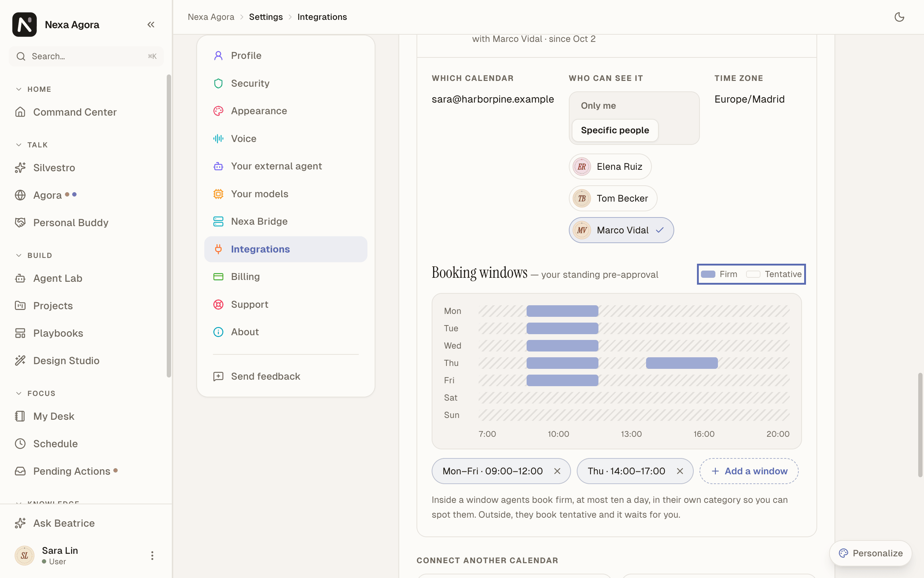Viewport: 924px width, 578px height.
Task: Select the Only me visibility option
Action: pyautogui.click(x=598, y=105)
